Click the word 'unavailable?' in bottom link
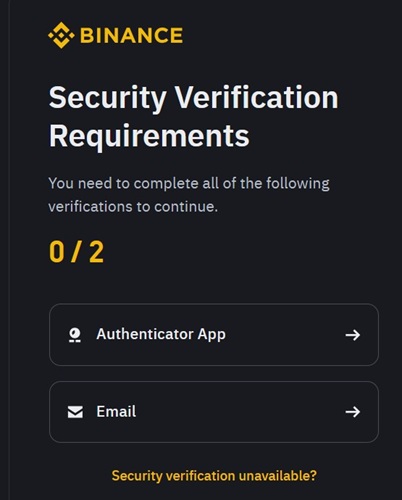 coord(278,476)
